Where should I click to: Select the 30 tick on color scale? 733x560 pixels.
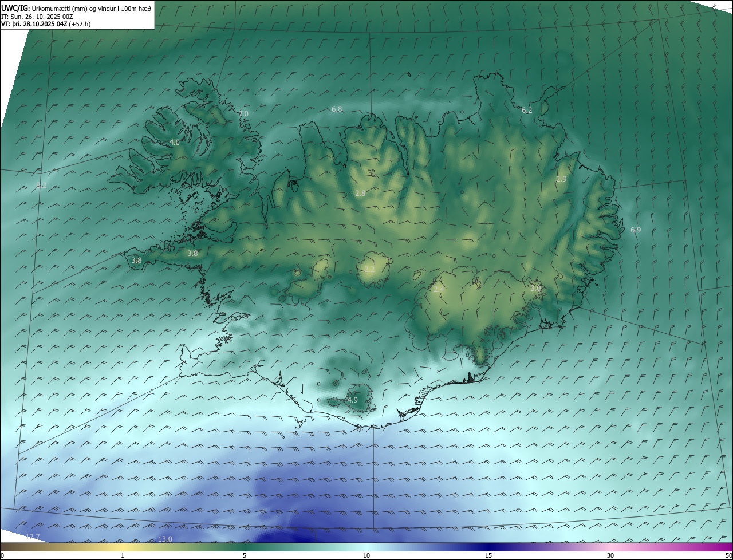tap(610, 555)
